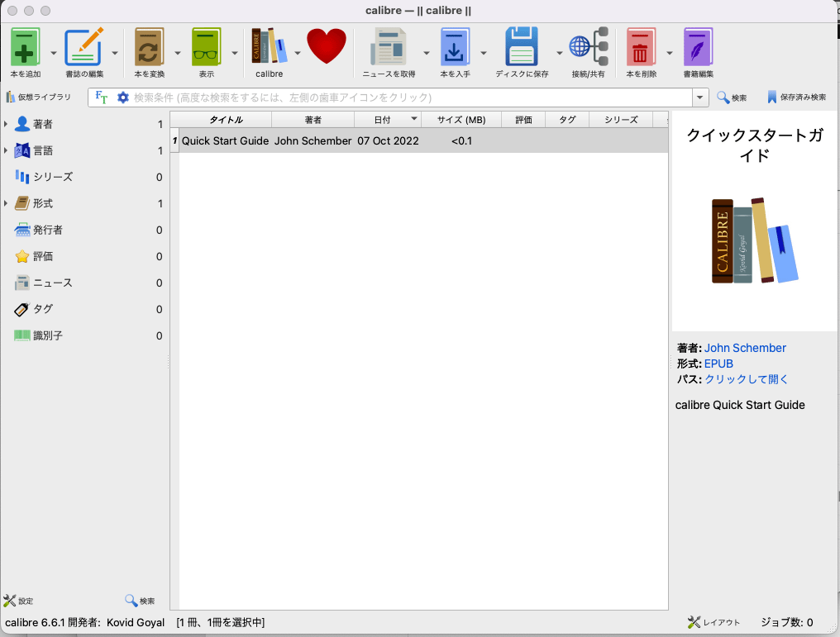Select 識別子 (Identifiers) in tag browser
Screen dimensions: 840x637
48,335
